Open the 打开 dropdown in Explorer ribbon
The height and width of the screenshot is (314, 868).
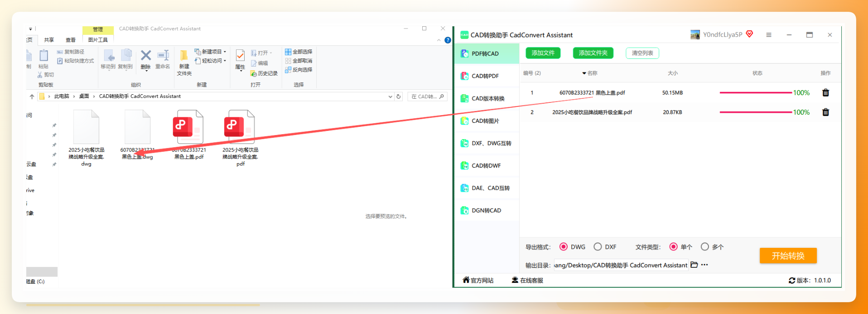click(x=271, y=53)
